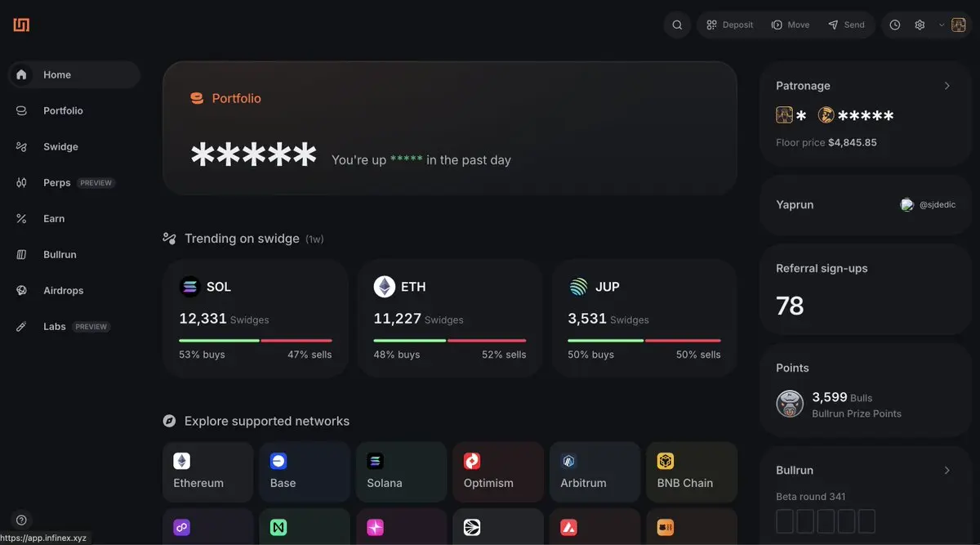Click the pink star network icon

click(x=376, y=527)
